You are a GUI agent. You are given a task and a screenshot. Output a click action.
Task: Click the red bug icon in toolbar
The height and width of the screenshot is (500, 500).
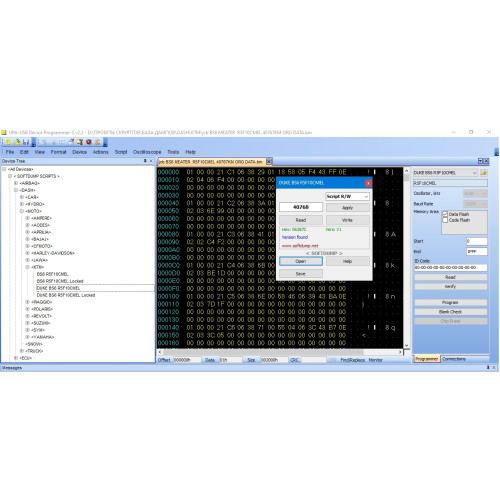[89, 142]
